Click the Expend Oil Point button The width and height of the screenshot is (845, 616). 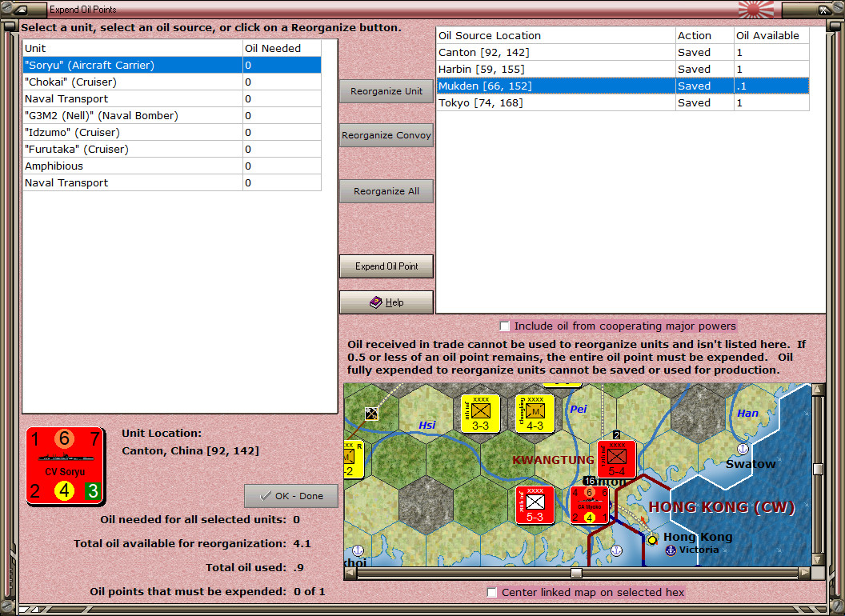pos(386,266)
